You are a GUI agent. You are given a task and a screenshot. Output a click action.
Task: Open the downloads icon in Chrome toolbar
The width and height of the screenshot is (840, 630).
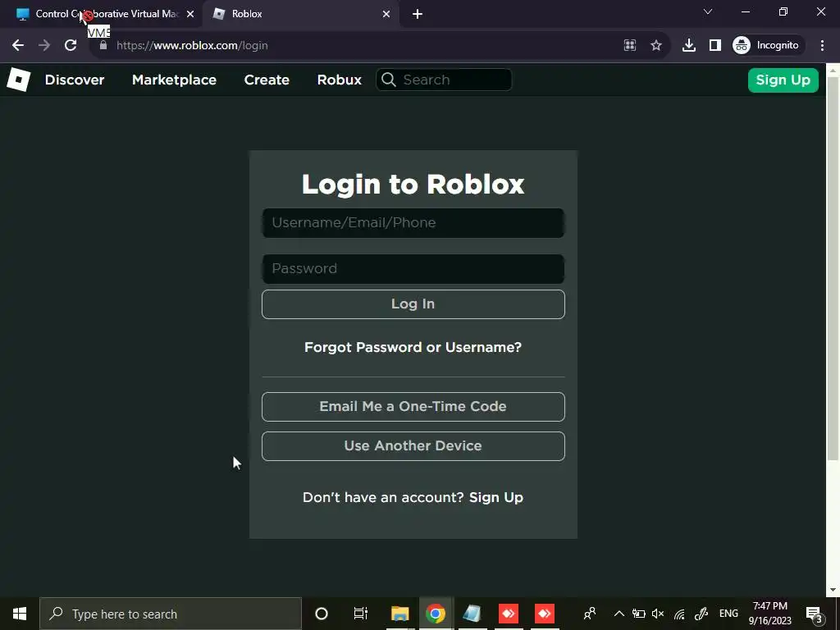coord(689,46)
